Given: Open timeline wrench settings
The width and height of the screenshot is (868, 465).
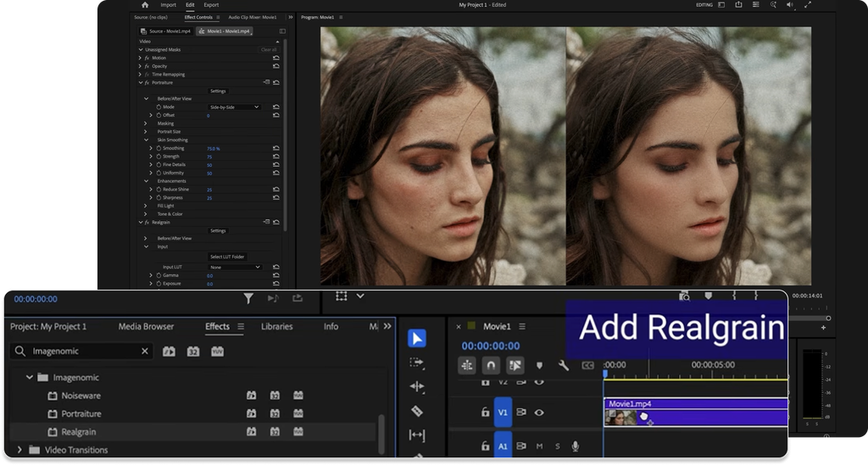Looking at the screenshot, I should click(x=564, y=365).
